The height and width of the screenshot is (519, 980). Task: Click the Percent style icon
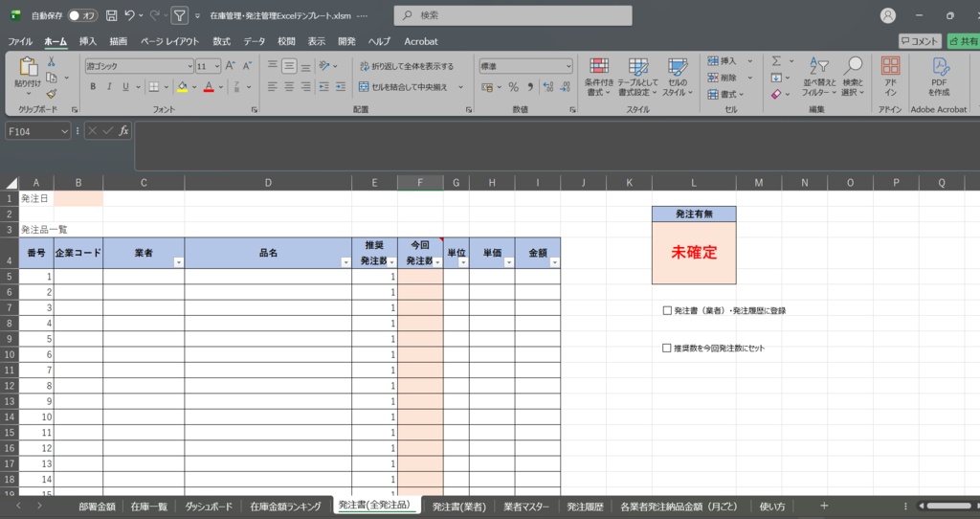point(513,87)
